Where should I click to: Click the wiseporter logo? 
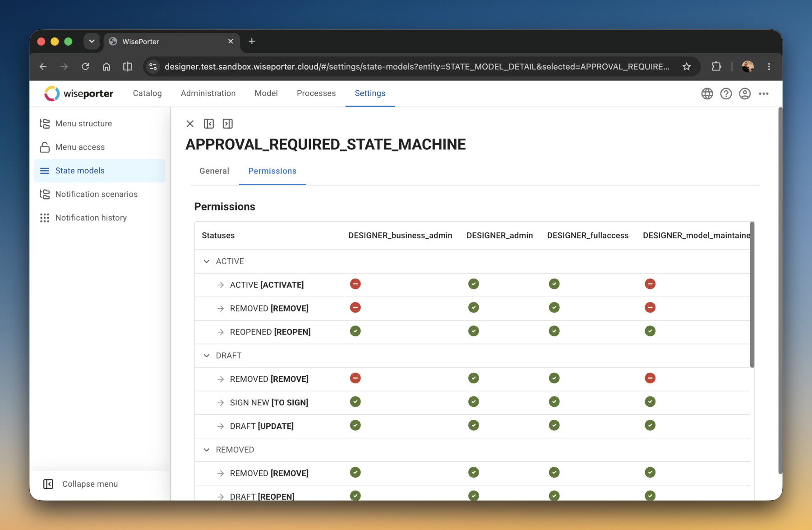coord(78,93)
